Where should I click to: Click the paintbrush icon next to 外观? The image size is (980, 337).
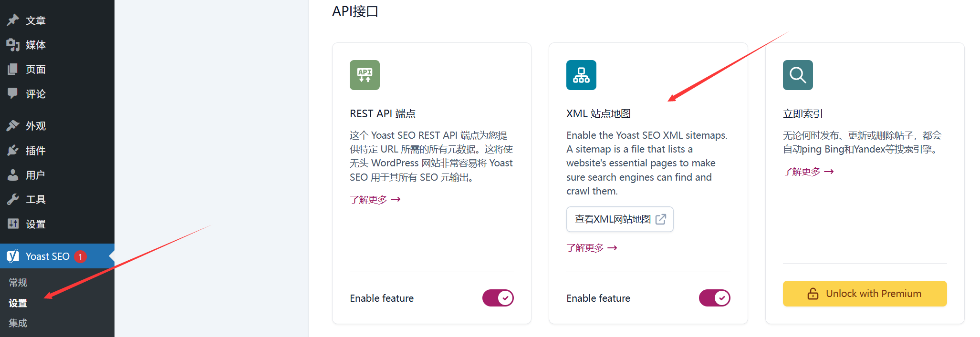click(x=13, y=125)
